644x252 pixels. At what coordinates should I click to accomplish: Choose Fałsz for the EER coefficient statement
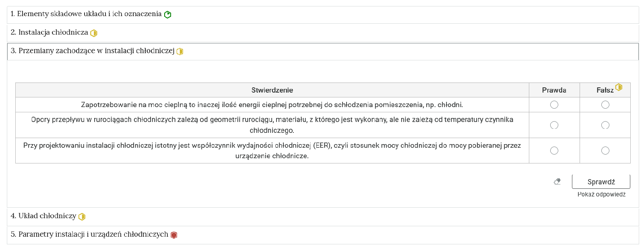point(605,151)
